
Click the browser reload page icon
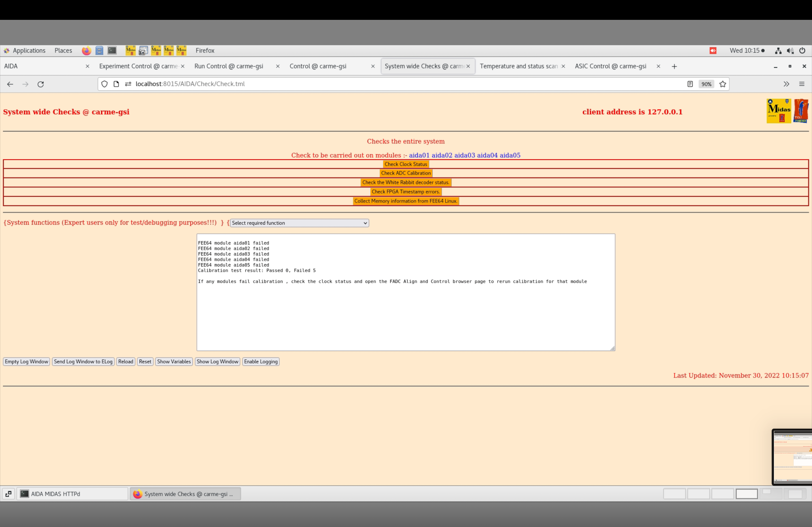click(41, 84)
